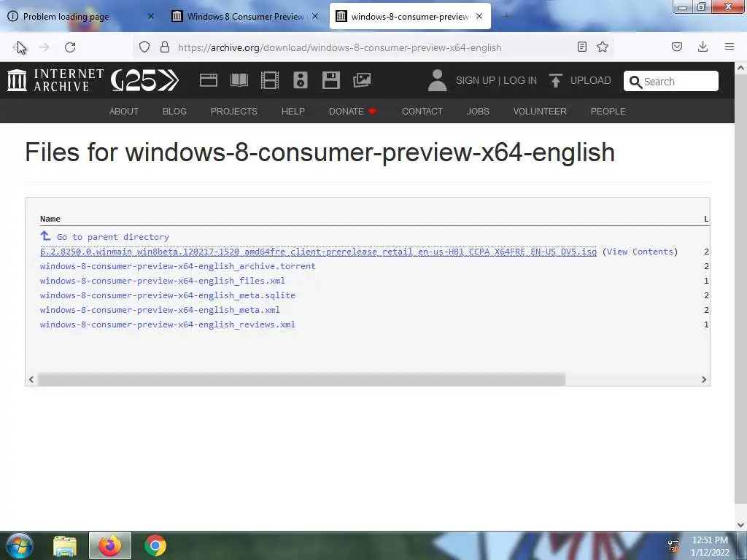Click the browser Forward arrow button
Screen dimensions: 747x560
44,47
